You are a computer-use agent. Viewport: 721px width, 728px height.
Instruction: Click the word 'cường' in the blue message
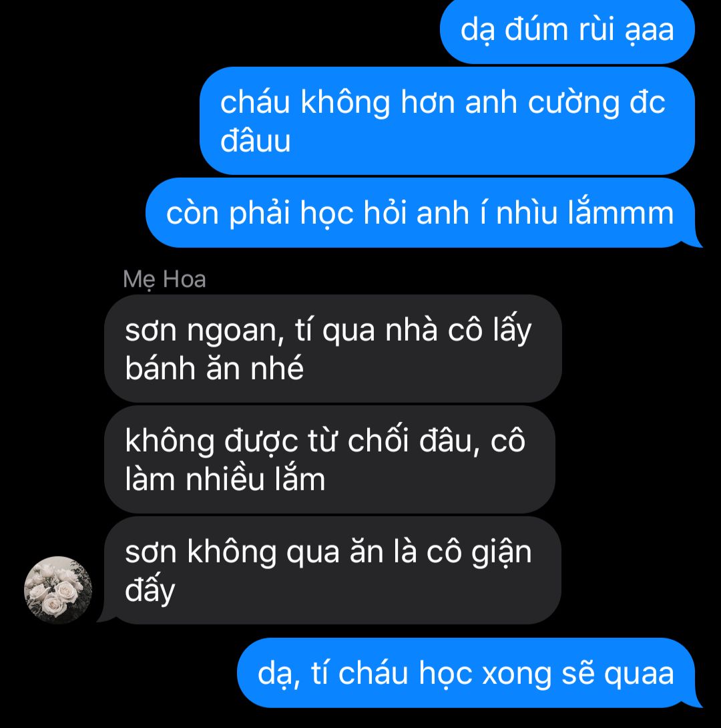(573, 103)
